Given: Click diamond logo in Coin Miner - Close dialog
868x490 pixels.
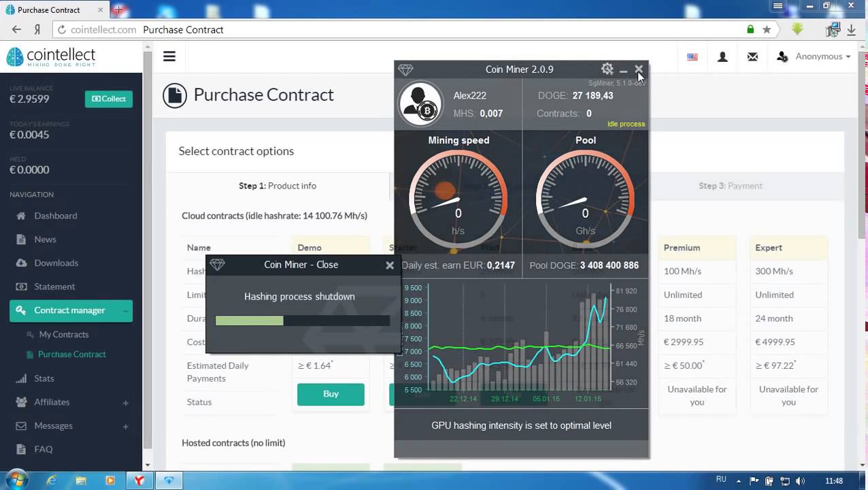Looking at the screenshot, I should click(x=217, y=265).
